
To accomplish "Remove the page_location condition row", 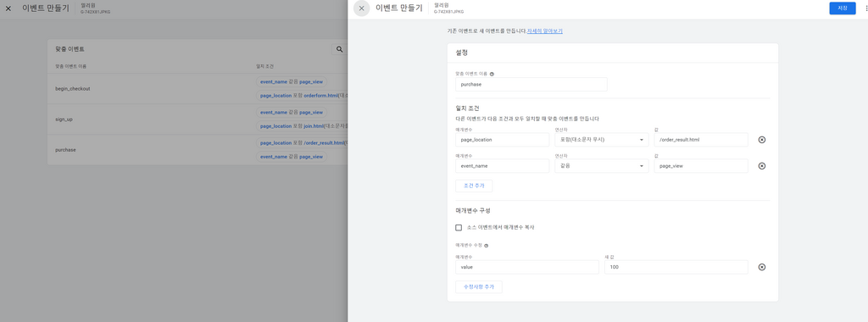I will (x=762, y=140).
